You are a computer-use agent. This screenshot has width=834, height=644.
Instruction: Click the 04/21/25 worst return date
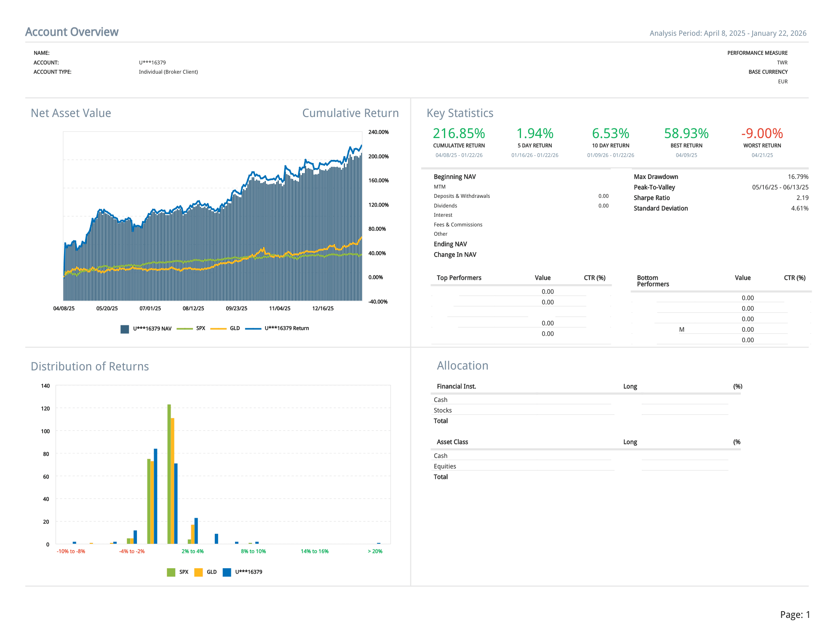click(x=762, y=155)
